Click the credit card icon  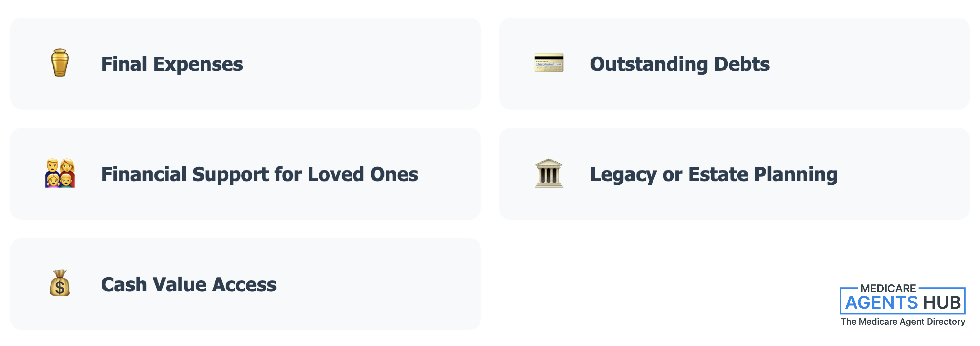coord(549,63)
